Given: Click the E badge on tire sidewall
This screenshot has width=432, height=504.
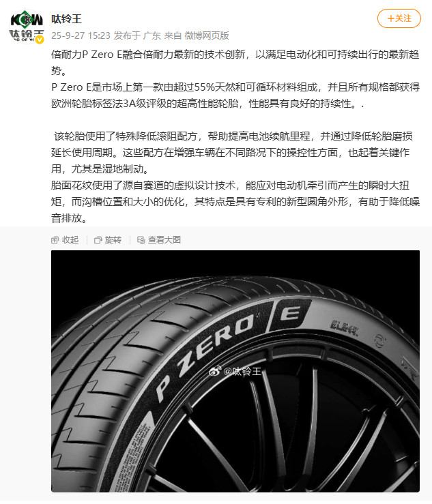Looking at the screenshot, I should pos(290,313).
